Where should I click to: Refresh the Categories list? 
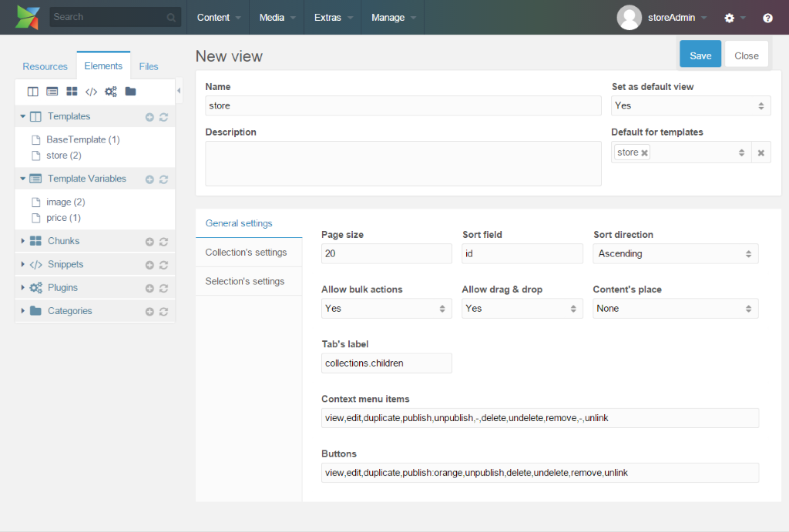(163, 312)
